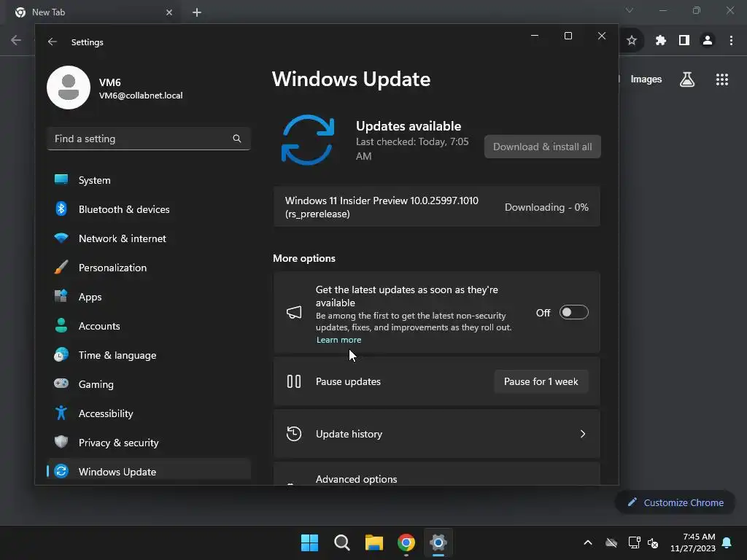Click the Accessibility figure icon
This screenshot has height=560, width=747.
(x=61, y=413)
